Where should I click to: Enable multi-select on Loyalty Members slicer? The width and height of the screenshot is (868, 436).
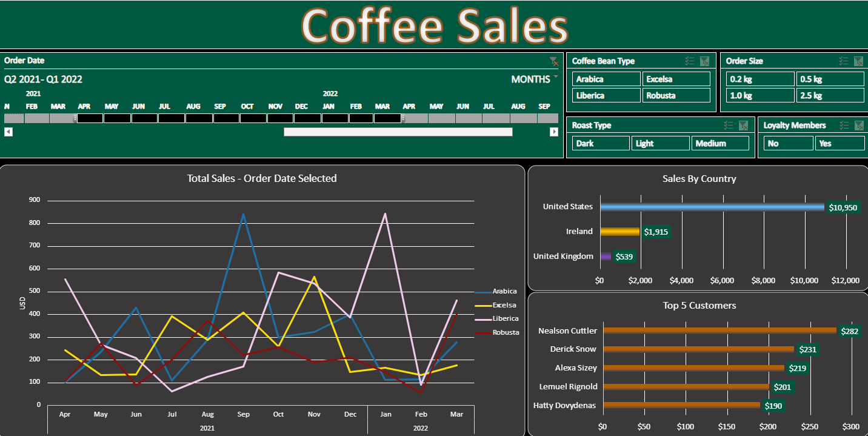[843, 126]
